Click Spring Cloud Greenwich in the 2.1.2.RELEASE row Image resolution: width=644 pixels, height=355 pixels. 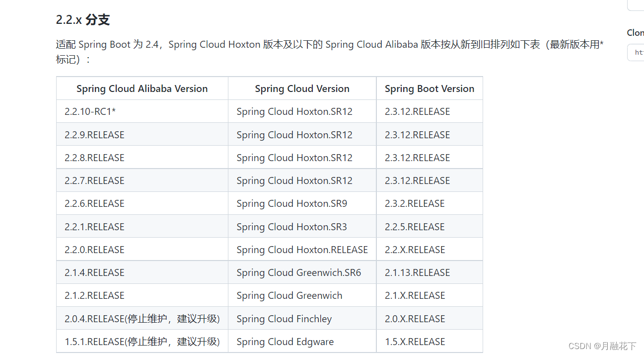pos(302,295)
